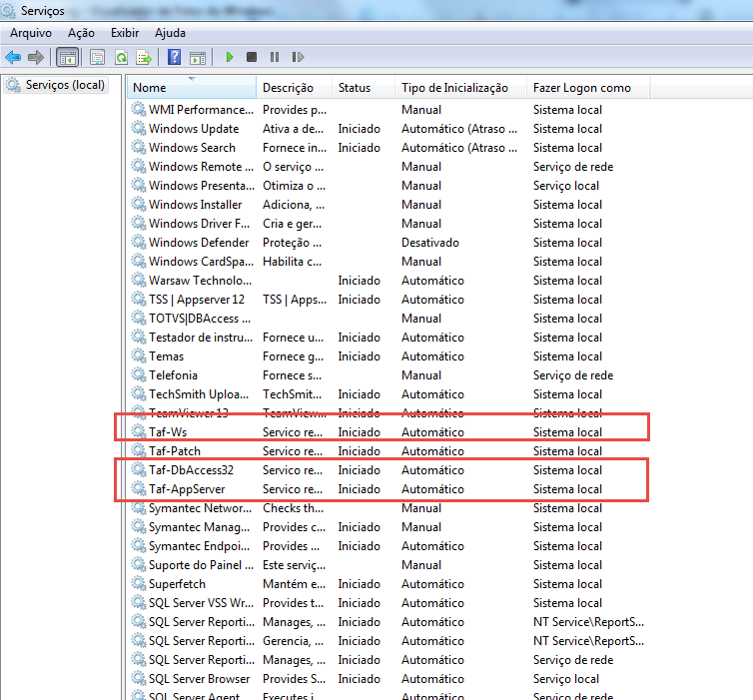Click the Back arrow toolbar icon
Image resolution: width=753 pixels, height=700 pixels.
click(13, 58)
